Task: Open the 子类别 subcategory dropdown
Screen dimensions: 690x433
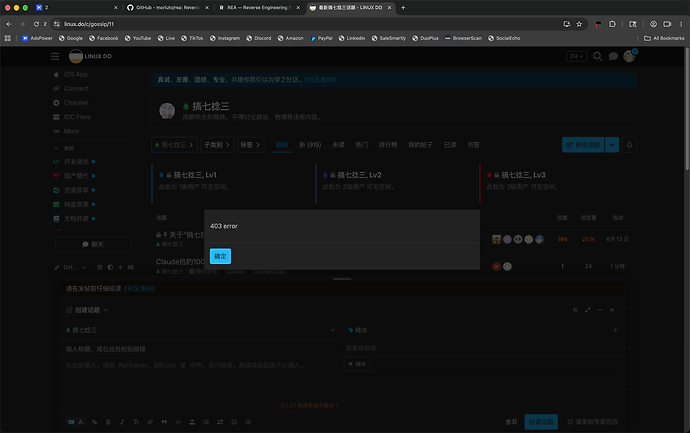Action: pyautogui.click(x=217, y=145)
